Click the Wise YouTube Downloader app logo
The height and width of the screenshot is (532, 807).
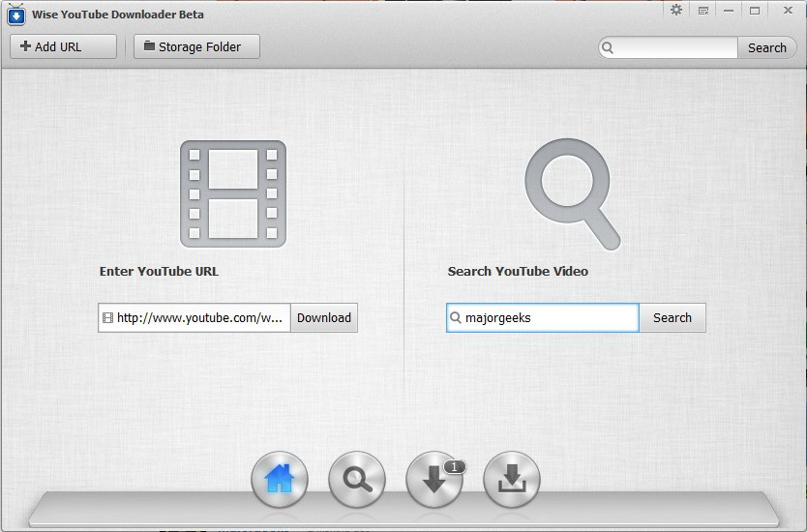[x=15, y=15]
